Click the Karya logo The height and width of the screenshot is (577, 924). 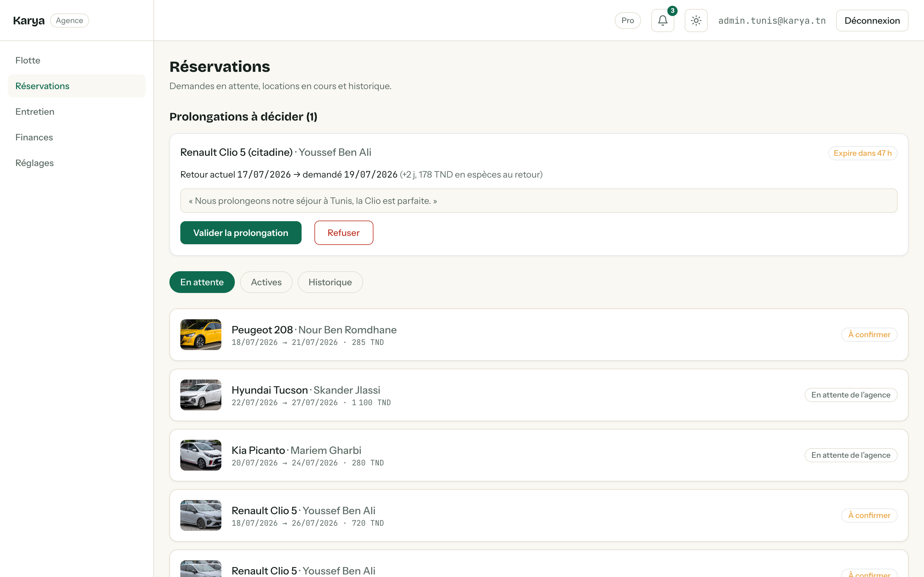(x=29, y=21)
